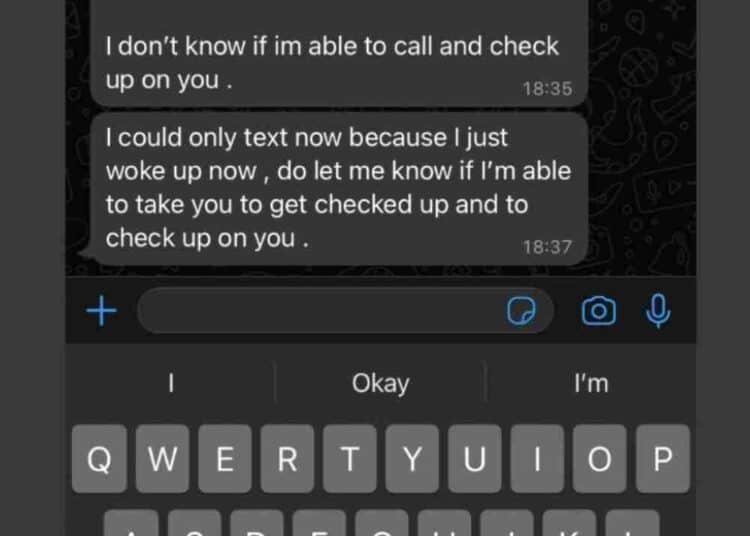Screen dimensions: 750x536
Task: Select the message sent at 18:35
Action: coord(338,53)
